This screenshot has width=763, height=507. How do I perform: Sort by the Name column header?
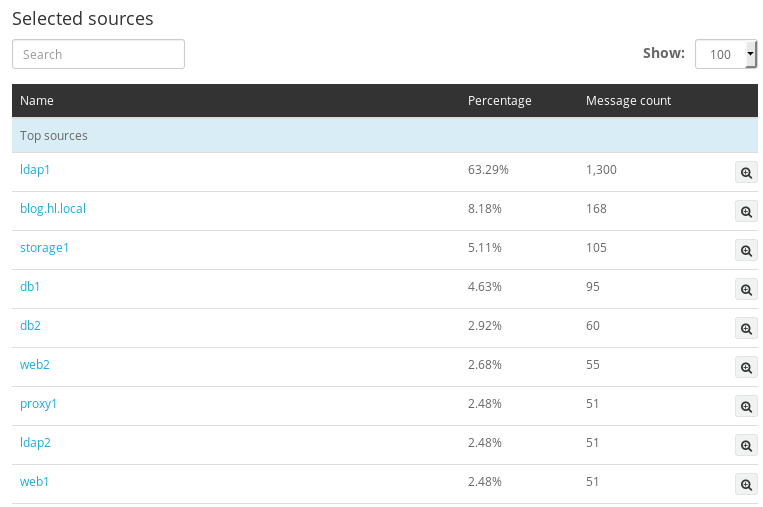click(x=37, y=101)
